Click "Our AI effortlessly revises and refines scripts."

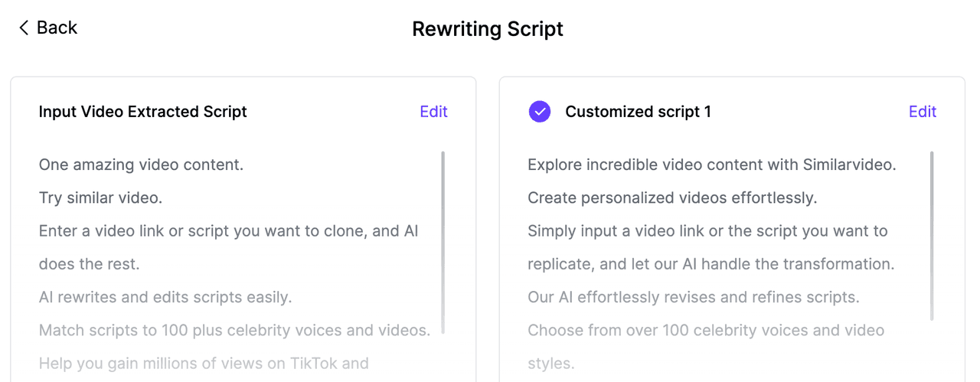point(694,297)
